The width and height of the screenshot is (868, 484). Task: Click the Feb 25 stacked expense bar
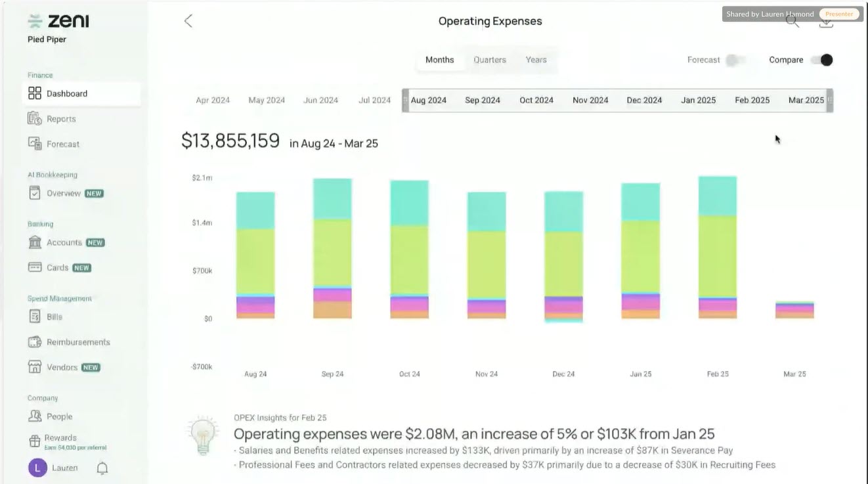coord(718,248)
